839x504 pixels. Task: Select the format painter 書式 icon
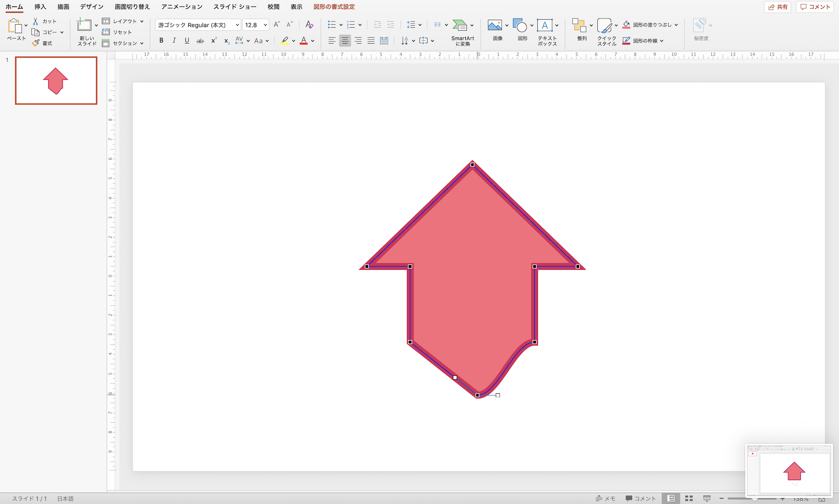click(36, 43)
